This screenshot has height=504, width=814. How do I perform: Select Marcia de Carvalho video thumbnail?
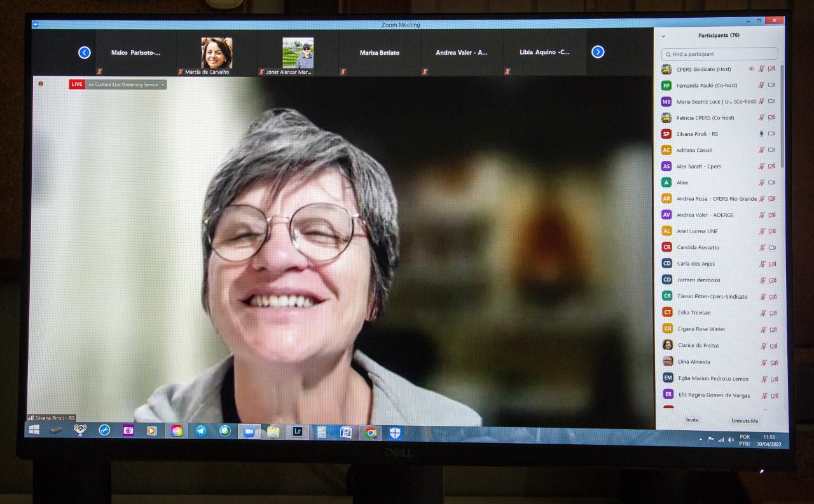pos(216,53)
